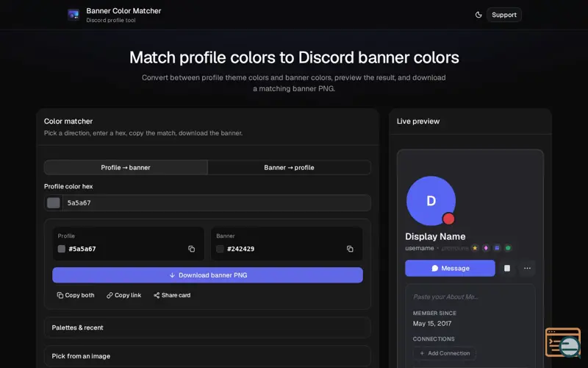Click the green circle badge beside the username

[508, 248]
